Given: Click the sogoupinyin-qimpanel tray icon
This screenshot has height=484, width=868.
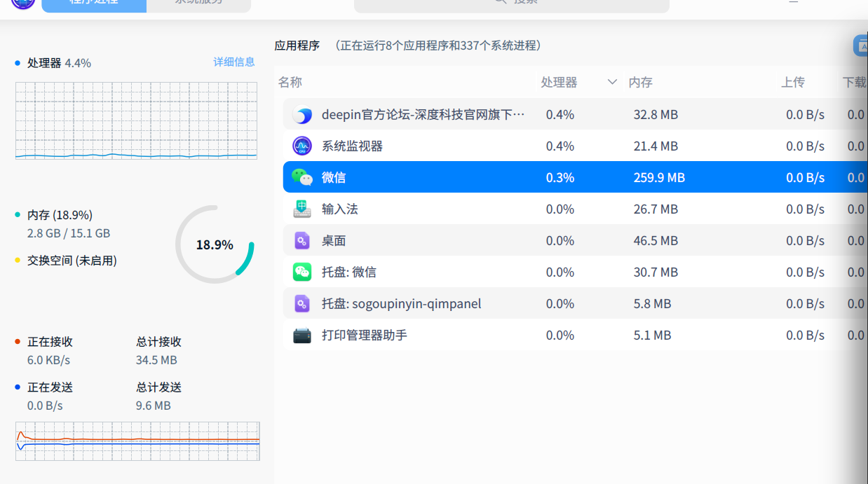Looking at the screenshot, I should tap(302, 304).
